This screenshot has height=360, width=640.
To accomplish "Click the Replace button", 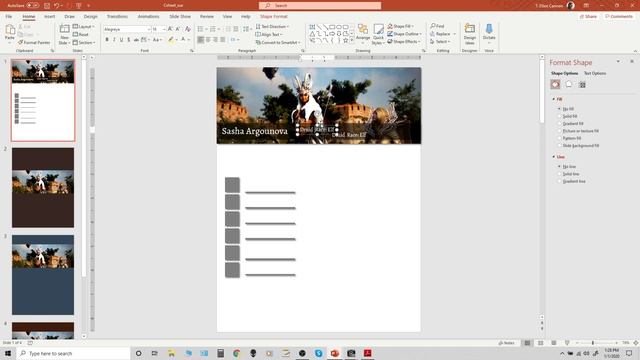I will 440,34.
